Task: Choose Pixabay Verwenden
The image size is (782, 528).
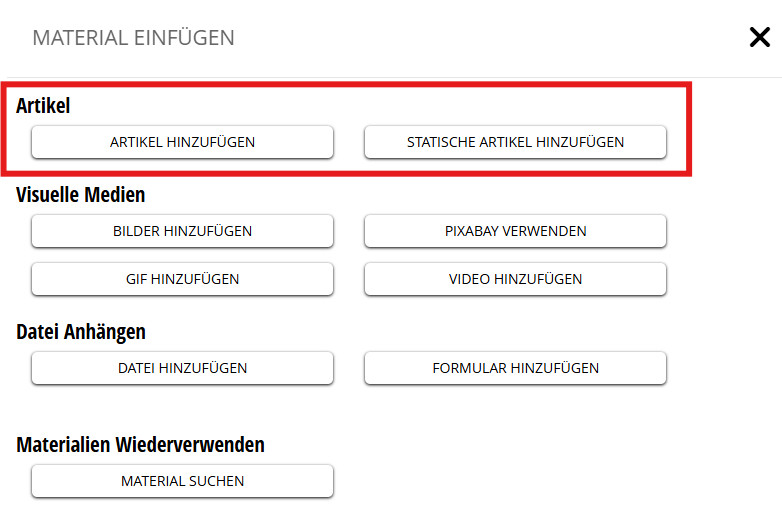Action: tap(515, 231)
